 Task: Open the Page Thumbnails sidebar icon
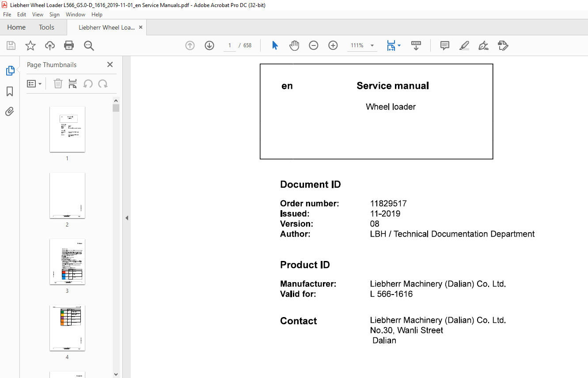(10, 71)
